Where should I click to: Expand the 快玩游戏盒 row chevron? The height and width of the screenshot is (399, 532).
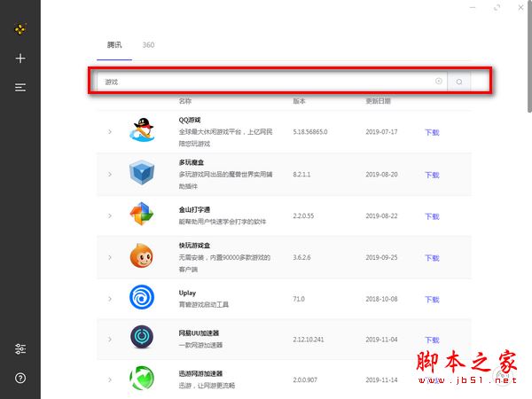tap(110, 257)
